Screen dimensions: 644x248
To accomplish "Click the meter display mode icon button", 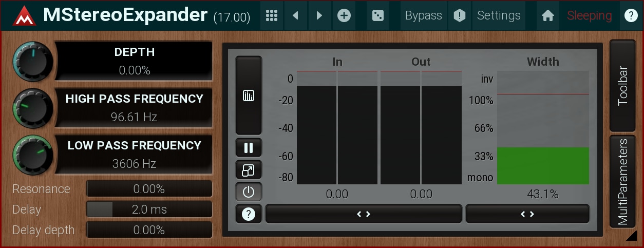I will [x=249, y=96].
